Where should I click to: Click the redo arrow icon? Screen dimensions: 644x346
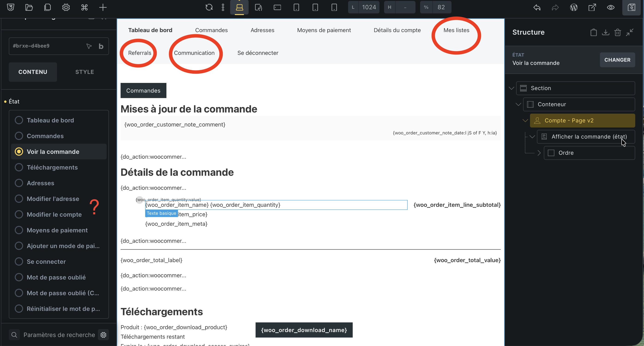[555, 7]
